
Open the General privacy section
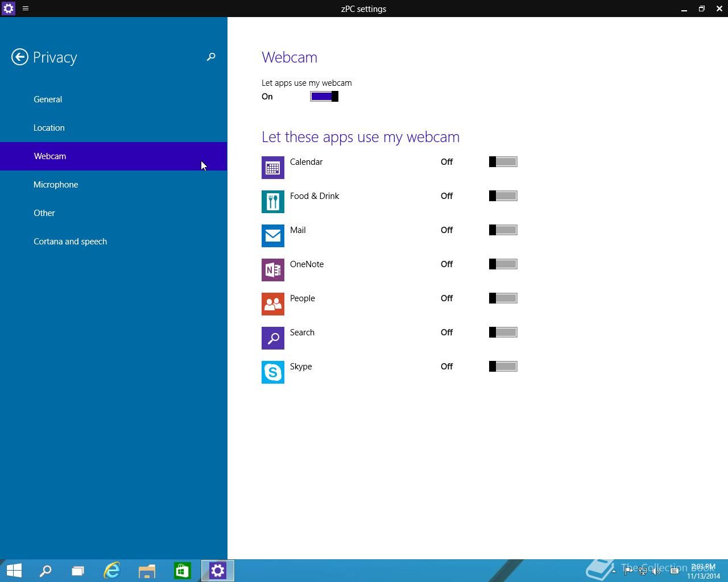114,99
